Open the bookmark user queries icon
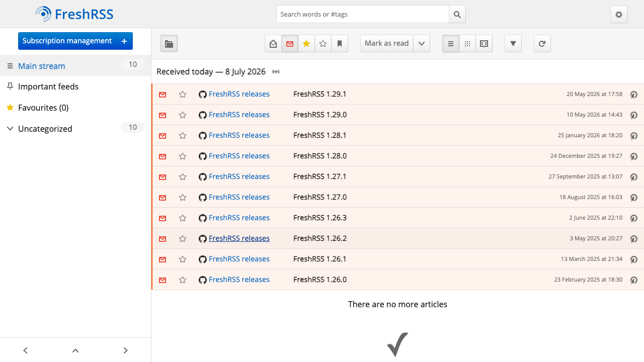Screen dimensions: 644x362 click(340, 44)
